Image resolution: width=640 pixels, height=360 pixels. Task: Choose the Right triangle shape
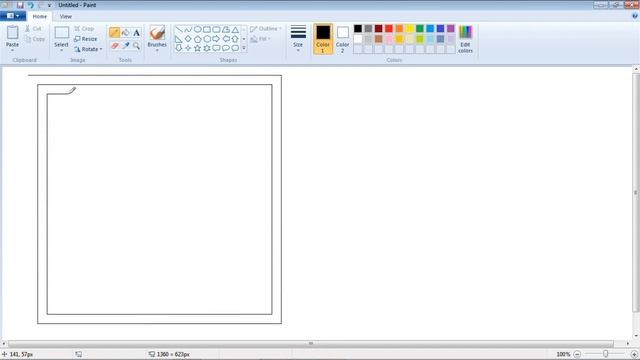click(179, 39)
